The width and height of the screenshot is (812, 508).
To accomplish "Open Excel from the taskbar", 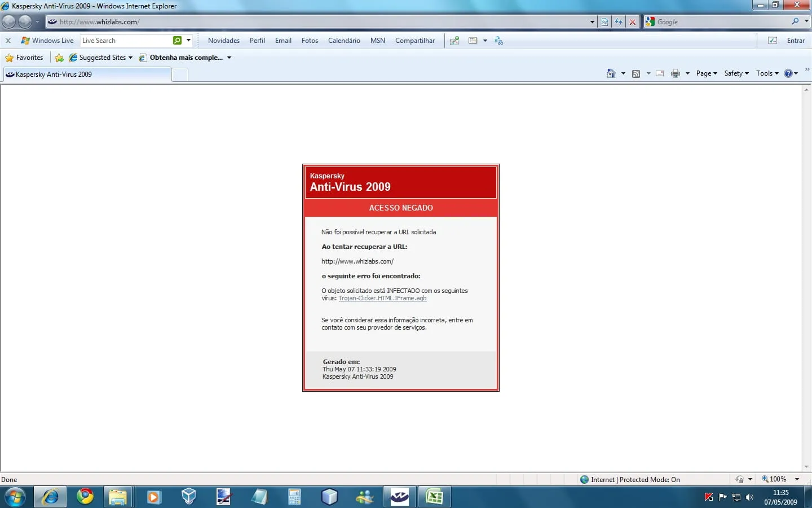I will point(435,497).
